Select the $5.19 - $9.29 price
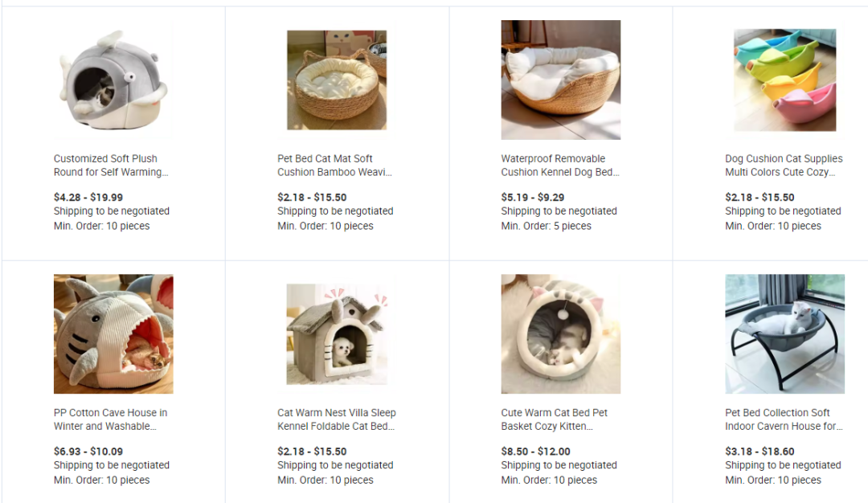The image size is (868, 503). pos(533,197)
